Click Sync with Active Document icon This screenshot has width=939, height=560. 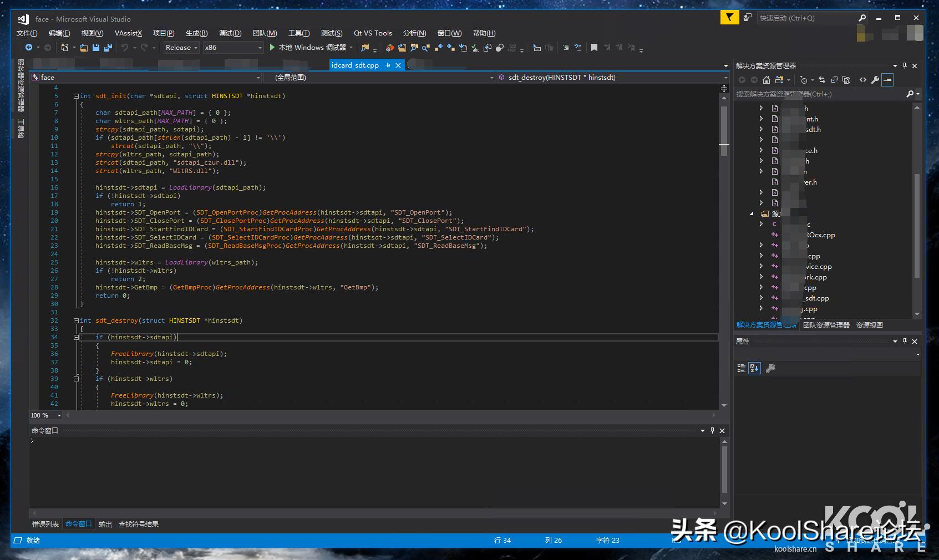coord(822,80)
